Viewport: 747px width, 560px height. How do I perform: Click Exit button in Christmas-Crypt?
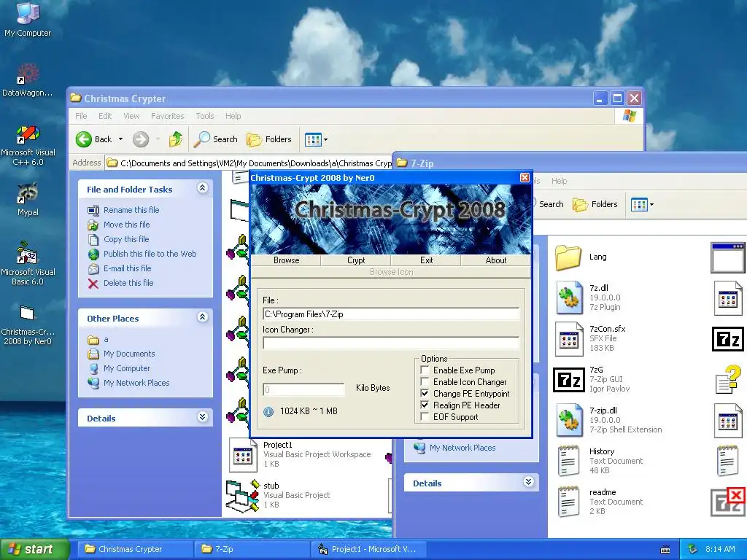[x=426, y=260]
